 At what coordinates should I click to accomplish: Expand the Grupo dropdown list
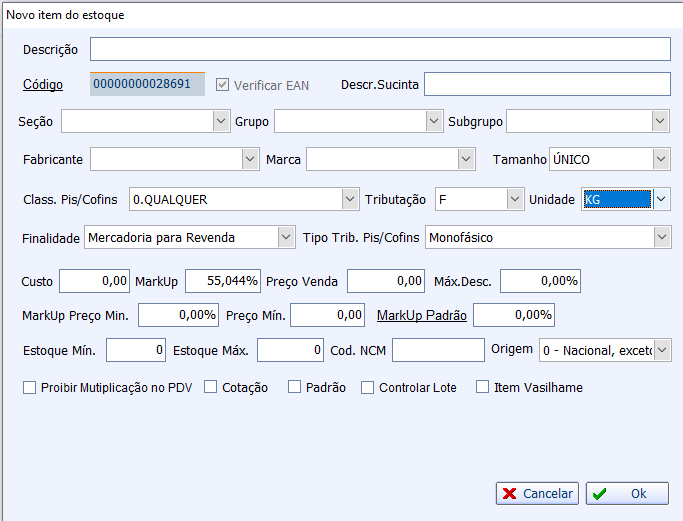[433, 121]
